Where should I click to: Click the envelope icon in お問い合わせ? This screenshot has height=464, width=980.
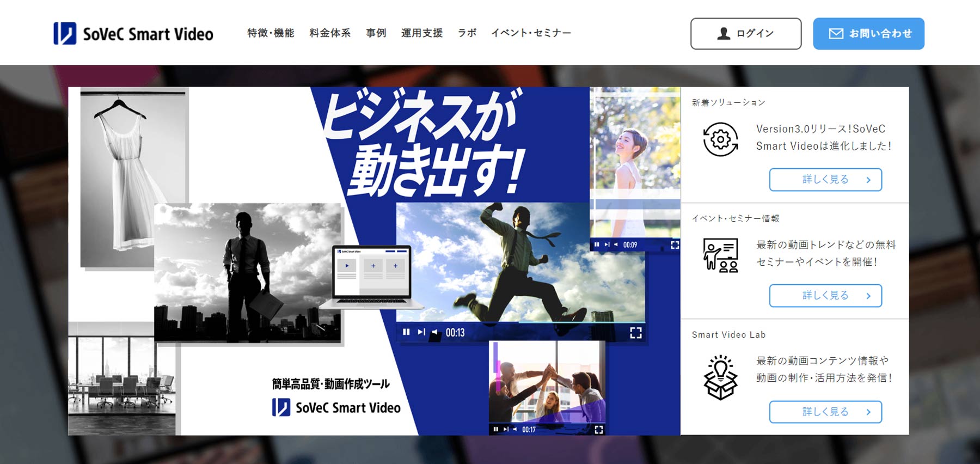point(836,34)
